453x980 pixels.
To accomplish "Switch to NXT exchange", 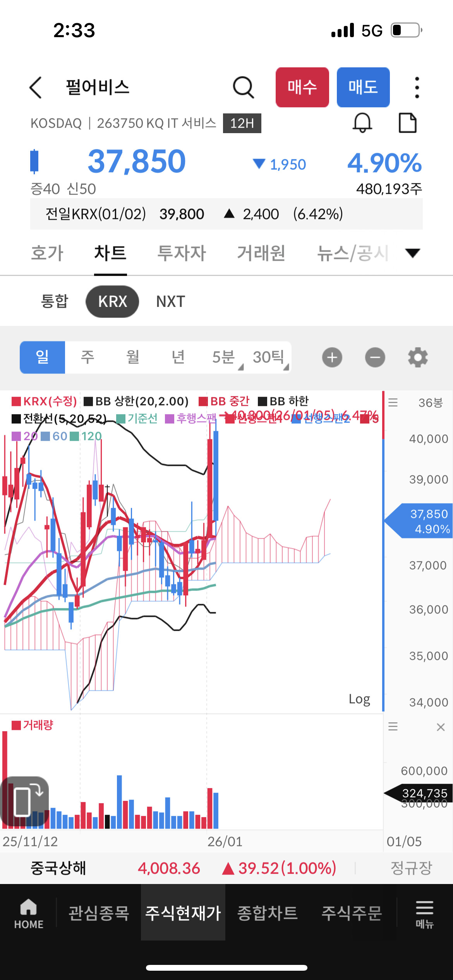I will point(170,302).
